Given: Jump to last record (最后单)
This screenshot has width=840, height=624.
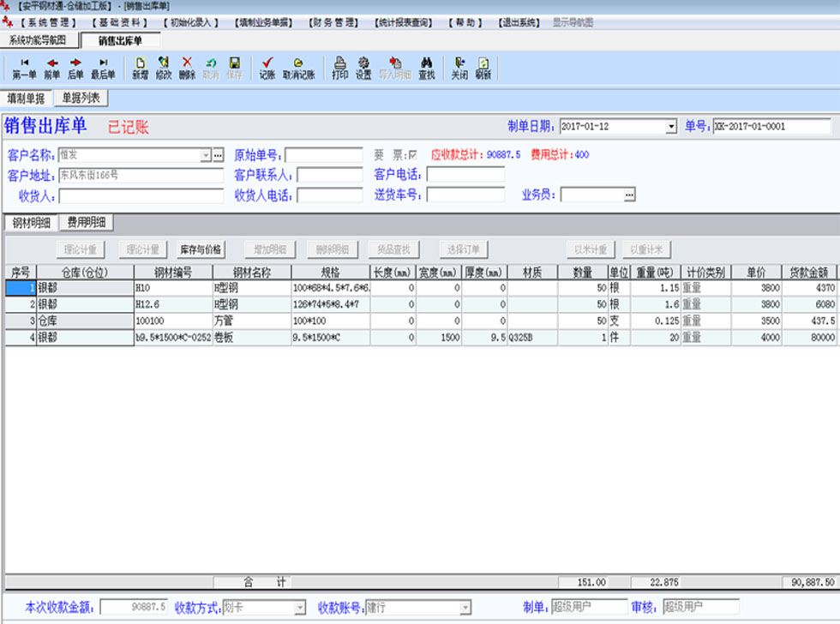Looking at the screenshot, I should point(104,69).
